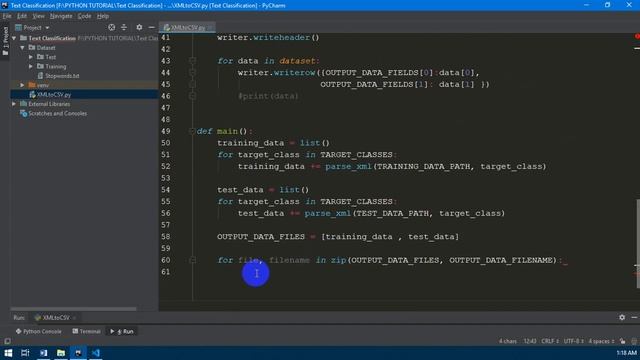Open CRLF line separator dropdown

point(549,341)
